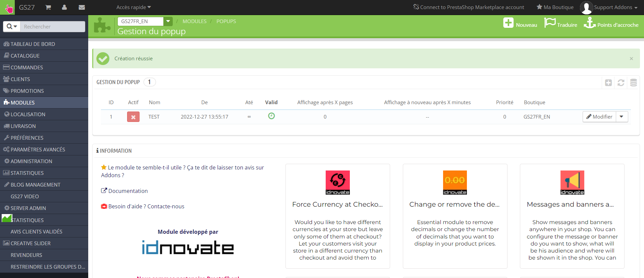Refresh the popup list
Image resolution: width=644 pixels, height=278 pixels.
coord(621,83)
